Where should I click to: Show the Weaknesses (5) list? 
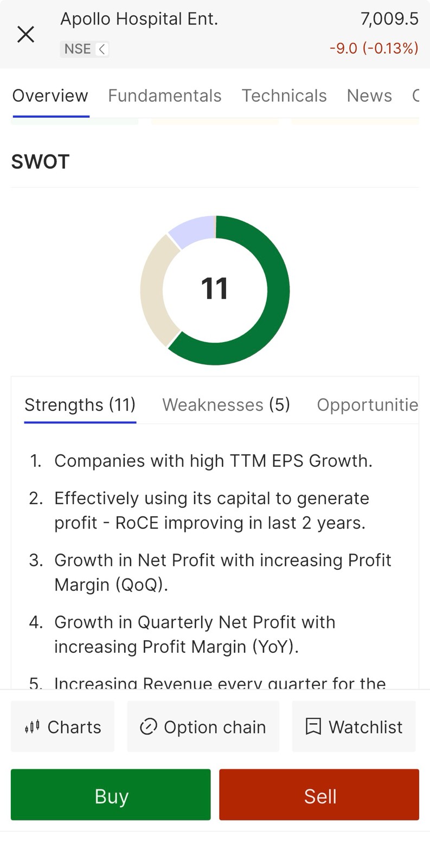coord(226,404)
